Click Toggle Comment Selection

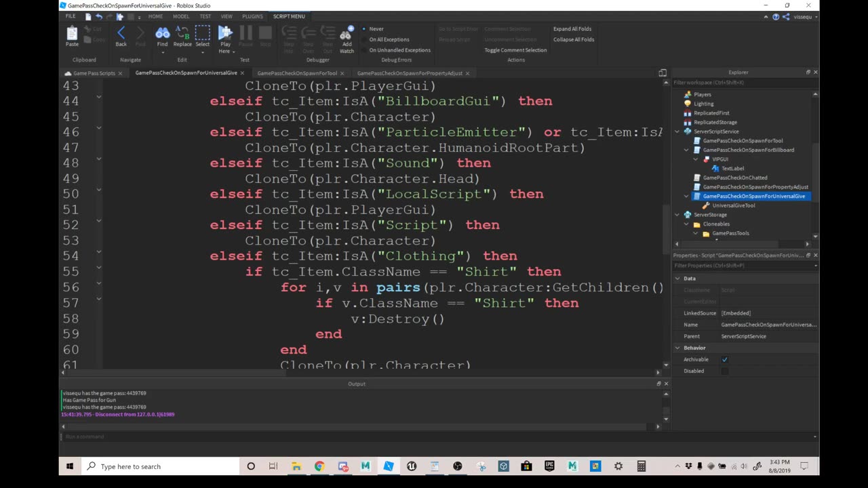515,50
